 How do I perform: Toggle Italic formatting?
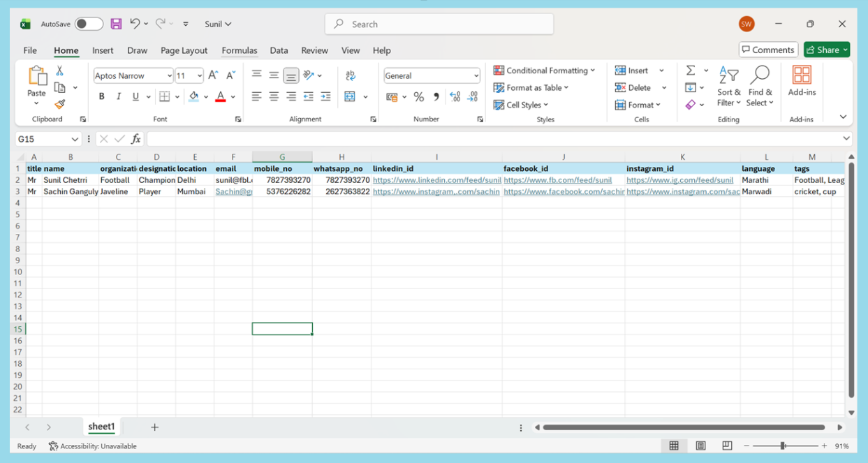point(119,96)
